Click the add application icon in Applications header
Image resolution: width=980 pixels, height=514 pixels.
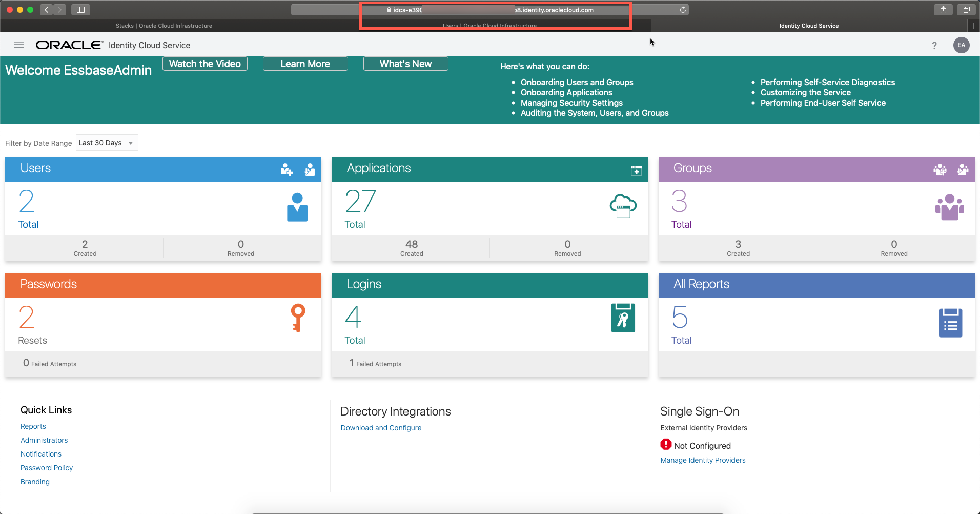coord(636,171)
